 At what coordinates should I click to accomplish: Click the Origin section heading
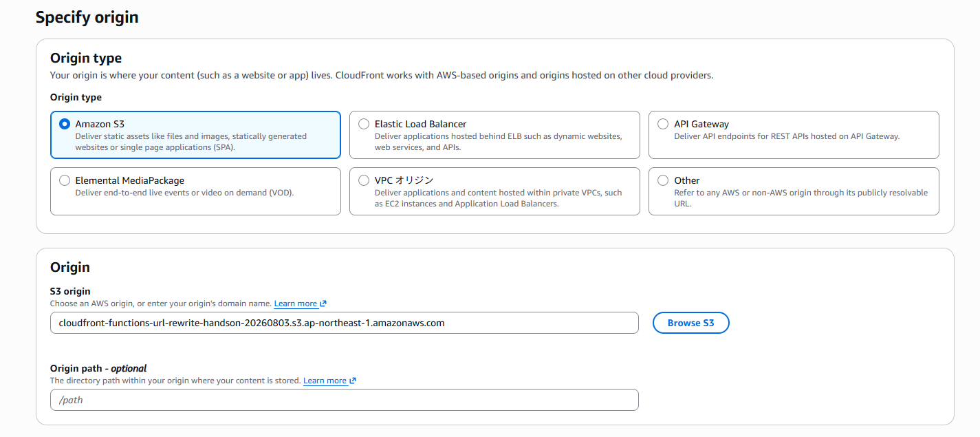[70, 267]
